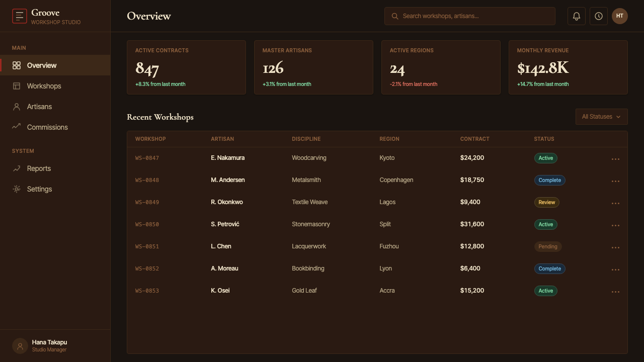The width and height of the screenshot is (644, 362).
Task: Open row actions for M. Andersen
Action: click(615, 181)
